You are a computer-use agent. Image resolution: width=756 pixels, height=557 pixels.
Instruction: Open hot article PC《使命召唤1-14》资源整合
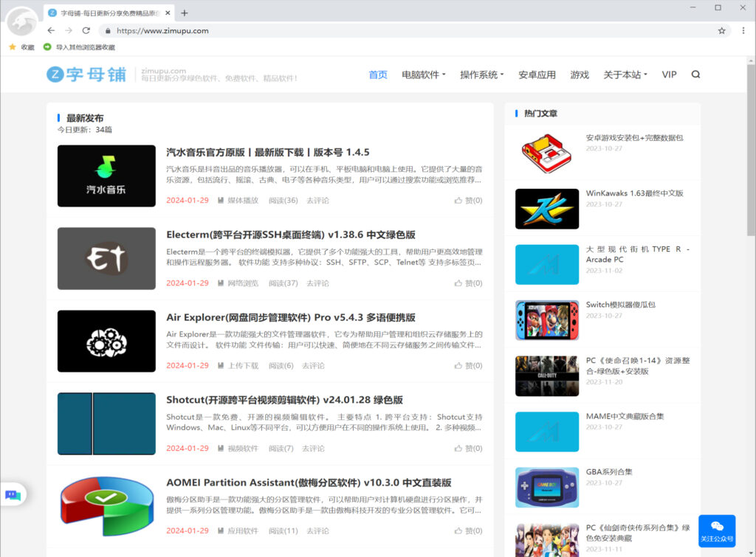pos(638,366)
